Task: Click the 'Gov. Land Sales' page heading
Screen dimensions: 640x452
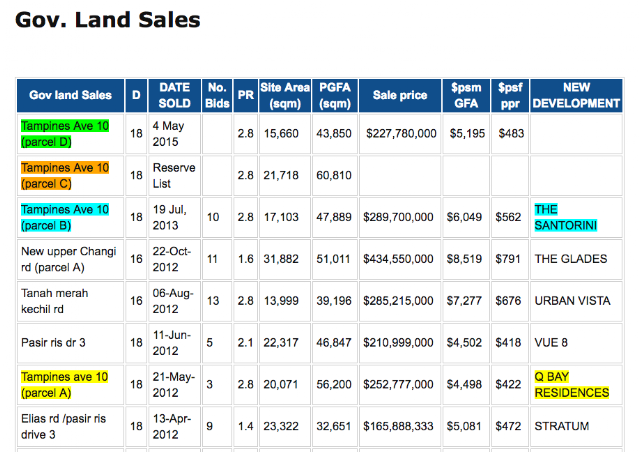Action: pos(108,20)
